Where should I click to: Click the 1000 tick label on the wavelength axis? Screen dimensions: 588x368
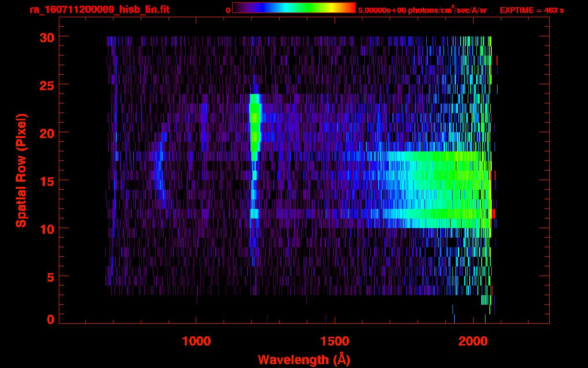point(196,341)
